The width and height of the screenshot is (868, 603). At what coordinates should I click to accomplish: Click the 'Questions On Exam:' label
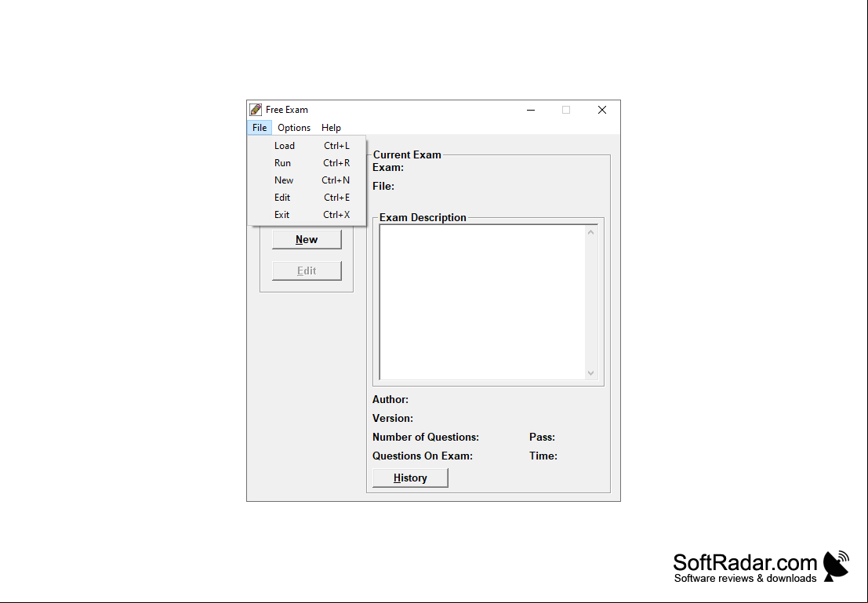pos(423,456)
